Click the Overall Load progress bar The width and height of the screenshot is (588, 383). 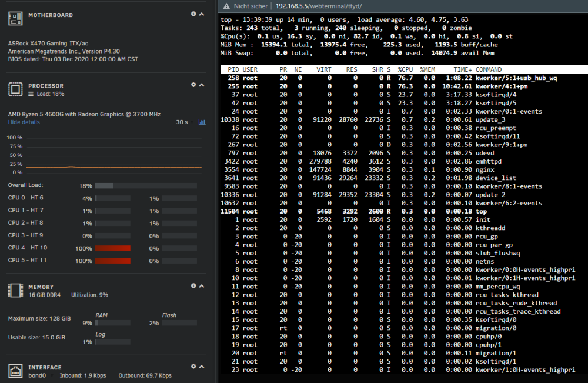pos(146,186)
